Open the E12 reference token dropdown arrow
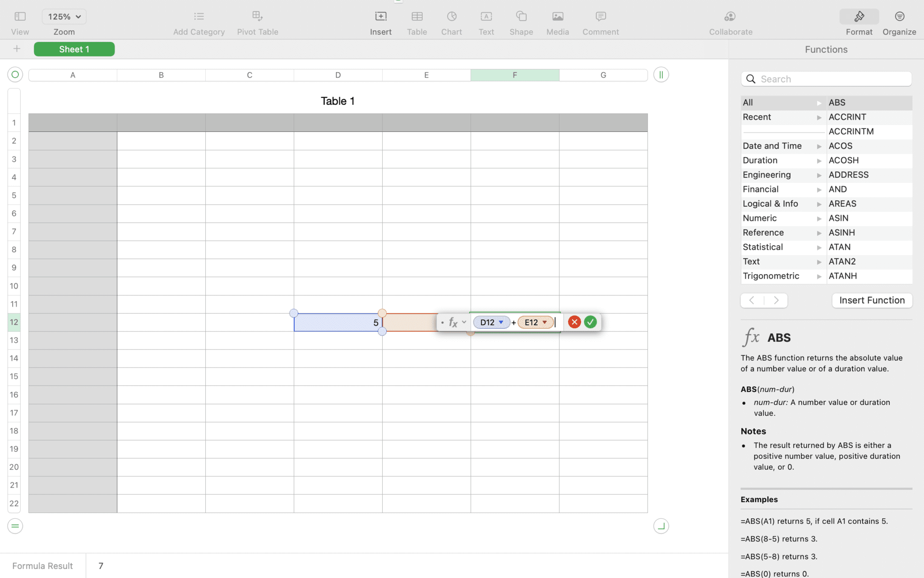This screenshot has width=924, height=578. click(x=545, y=322)
